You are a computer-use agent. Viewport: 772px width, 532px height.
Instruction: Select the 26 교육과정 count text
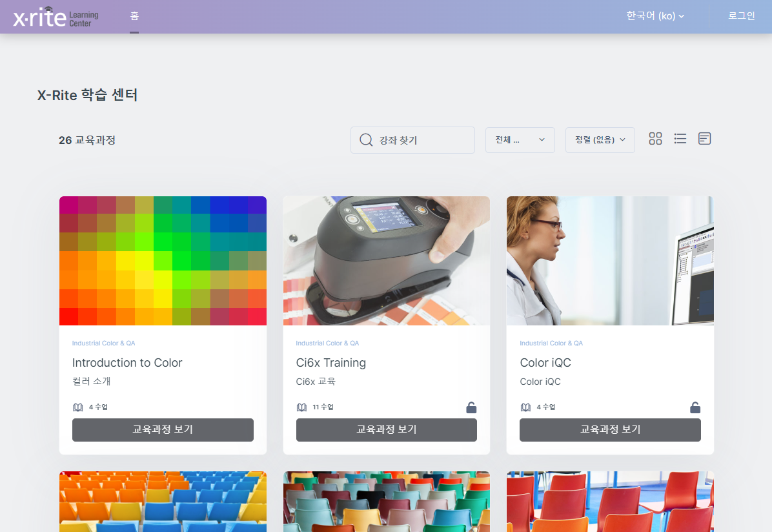87,140
